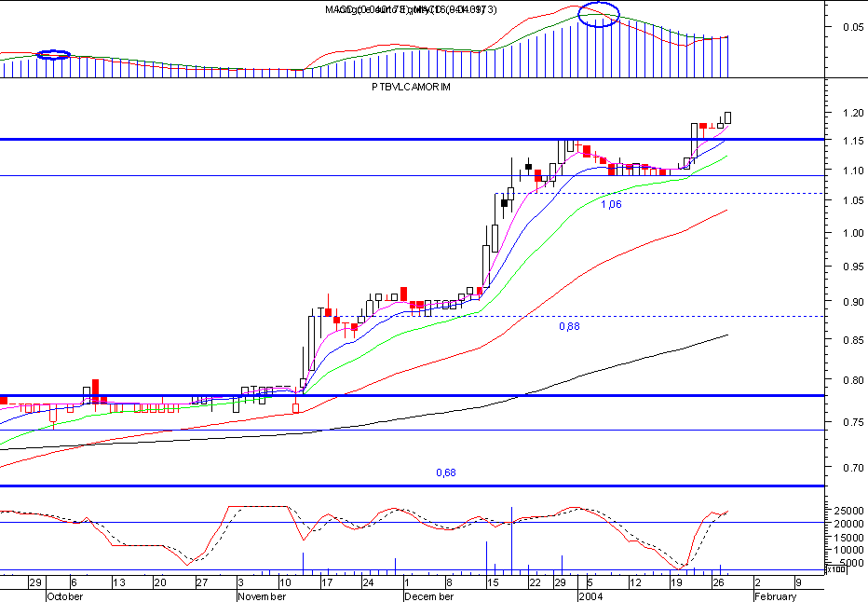Click the December 8 date label
The height and width of the screenshot is (602, 868).
[449, 582]
